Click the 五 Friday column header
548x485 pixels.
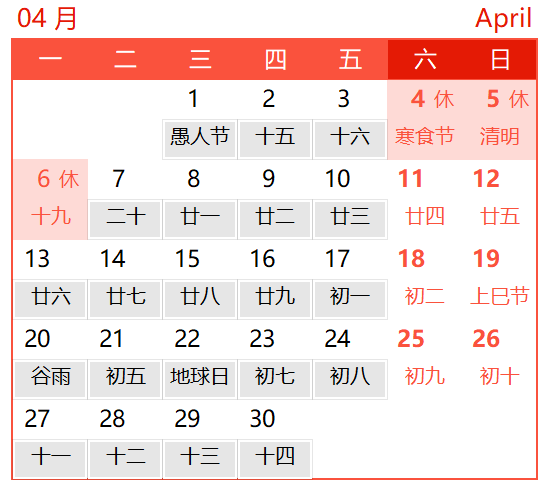click(x=350, y=59)
